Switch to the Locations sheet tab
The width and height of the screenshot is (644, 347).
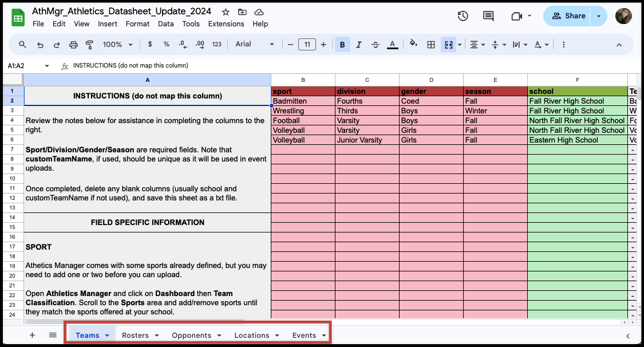[252, 336]
